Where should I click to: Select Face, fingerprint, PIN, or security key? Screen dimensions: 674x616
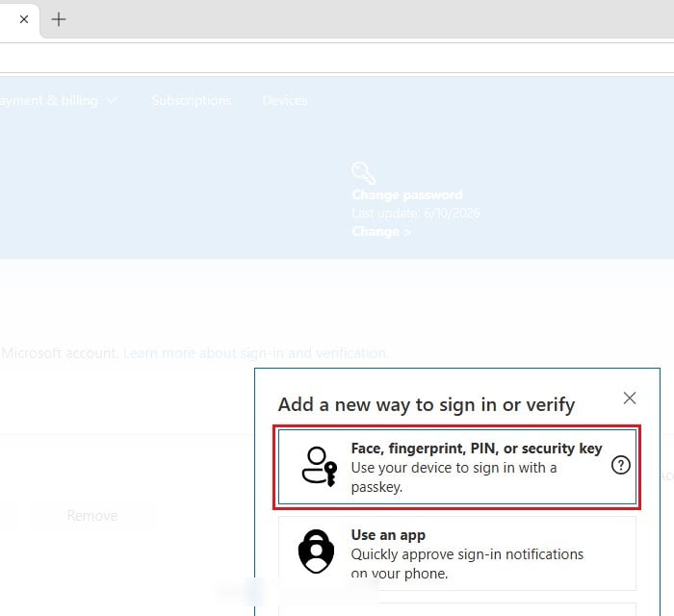457,467
